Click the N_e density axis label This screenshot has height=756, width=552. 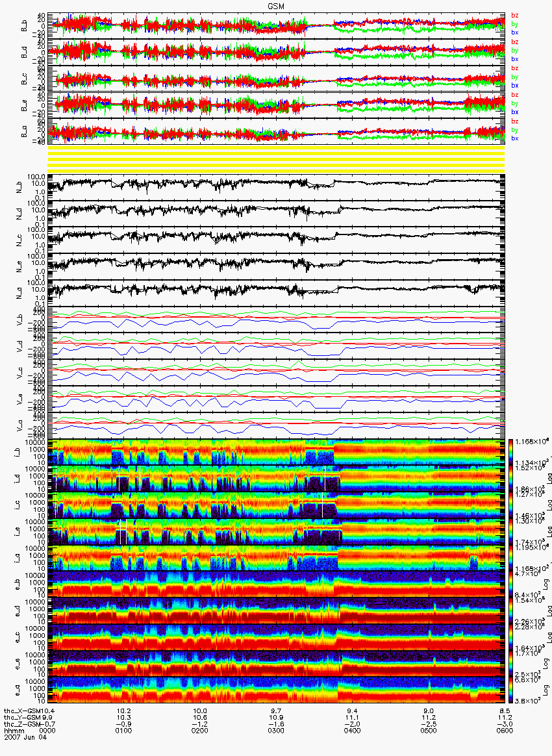point(19,267)
